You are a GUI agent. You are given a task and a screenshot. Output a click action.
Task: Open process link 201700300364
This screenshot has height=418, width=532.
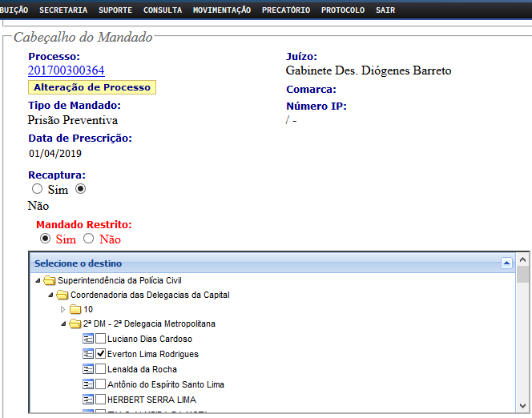point(66,70)
